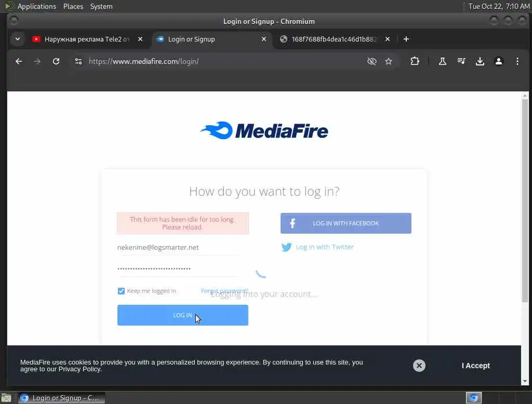The width and height of the screenshot is (532, 404).
Task: Click the Privacy Policy text in banner
Action: coord(79,369)
